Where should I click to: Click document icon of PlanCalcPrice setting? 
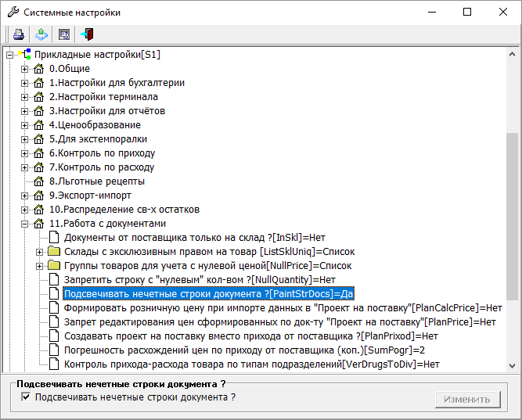(x=54, y=308)
